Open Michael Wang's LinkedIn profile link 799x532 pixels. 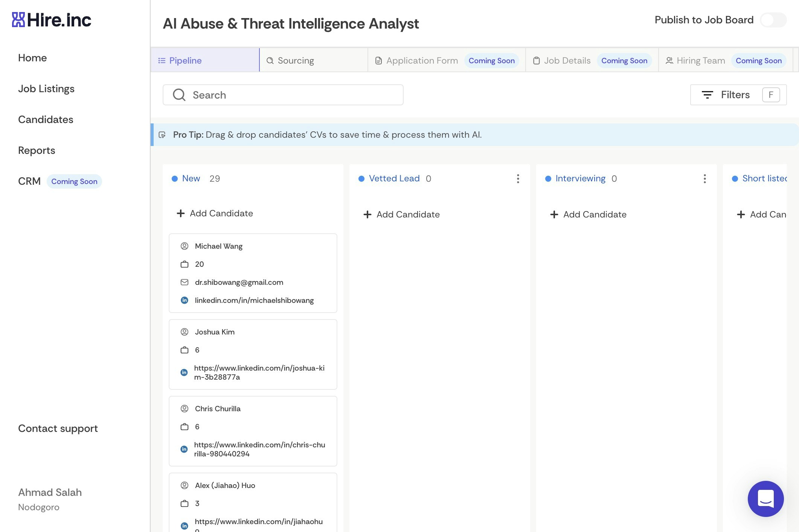[x=254, y=300]
